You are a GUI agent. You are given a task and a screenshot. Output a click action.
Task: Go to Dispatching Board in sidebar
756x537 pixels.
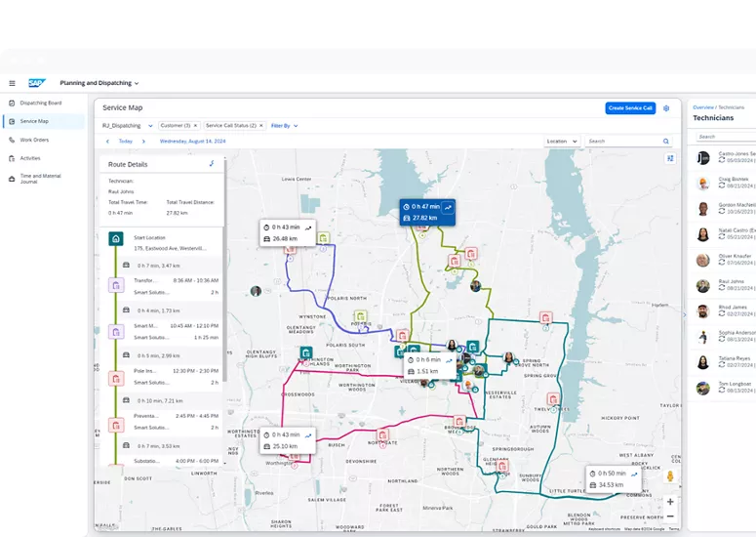click(40, 103)
